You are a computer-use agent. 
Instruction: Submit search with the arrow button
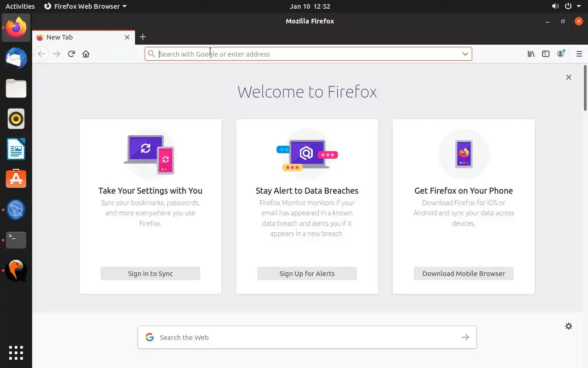click(465, 337)
